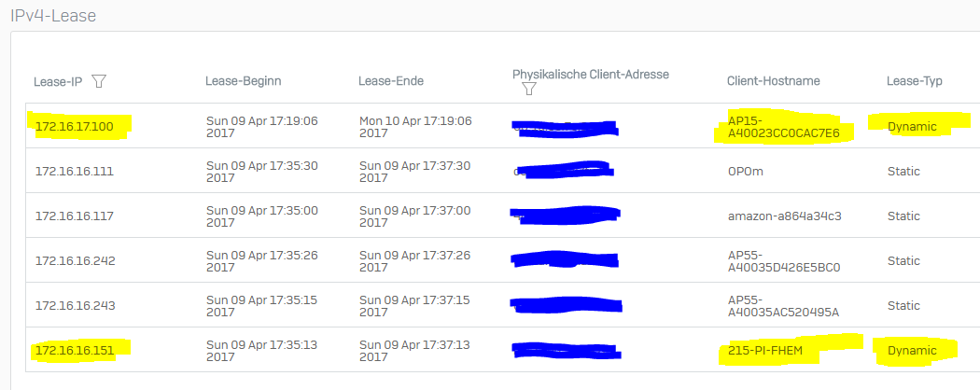
Task: Sort by the Lease-IP column header
Action: 58,81
